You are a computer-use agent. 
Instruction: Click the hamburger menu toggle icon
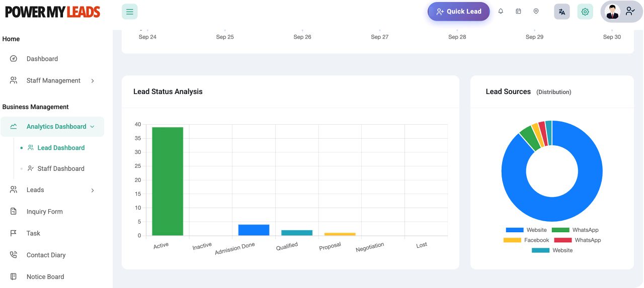click(129, 12)
